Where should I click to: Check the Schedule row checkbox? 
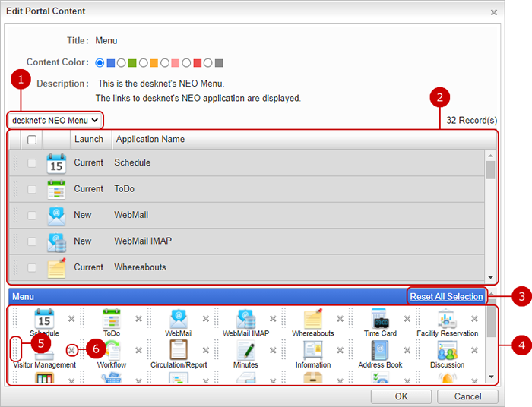(x=32, y=163)
